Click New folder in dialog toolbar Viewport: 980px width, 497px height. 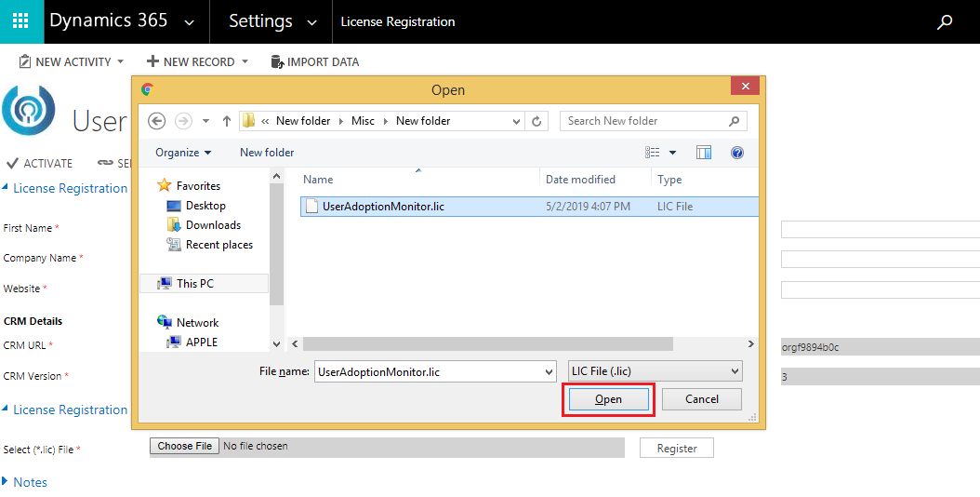267,152
